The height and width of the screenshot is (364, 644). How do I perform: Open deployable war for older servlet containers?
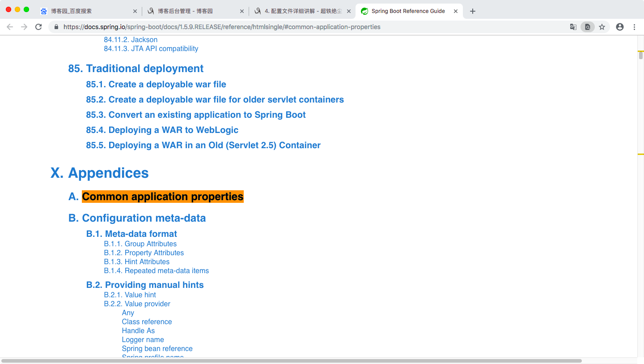pos(215,99)
